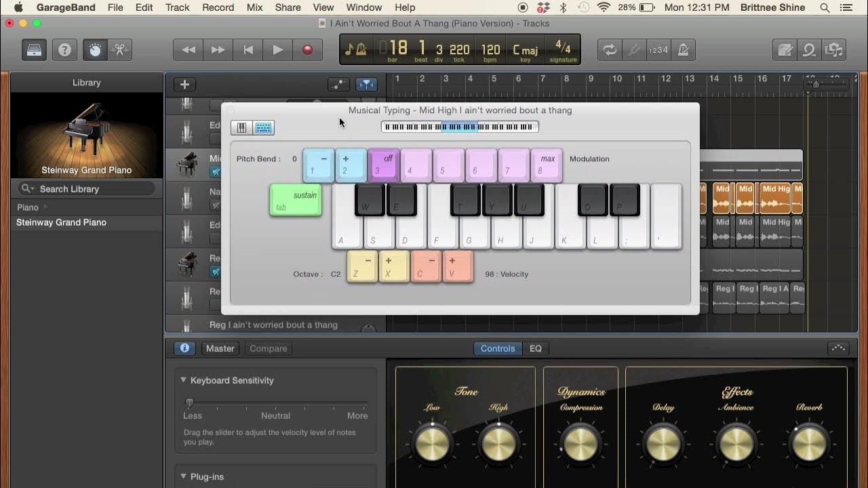This screenshot has width=868, height=488.
Task: Switch Musical Typing to piano keyboard view
Action: tap(241, 127)
